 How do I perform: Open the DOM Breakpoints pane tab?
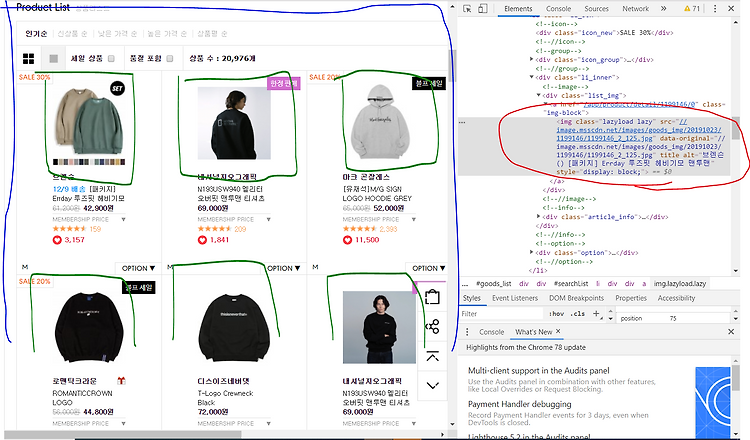click(x=576, y=298)
